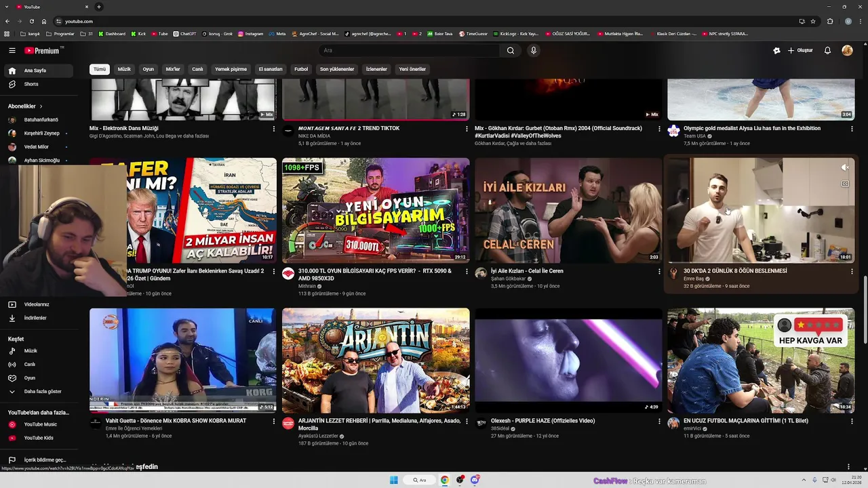
Task: Open the ChatGPT bookmark
Action: click(184, 33)
